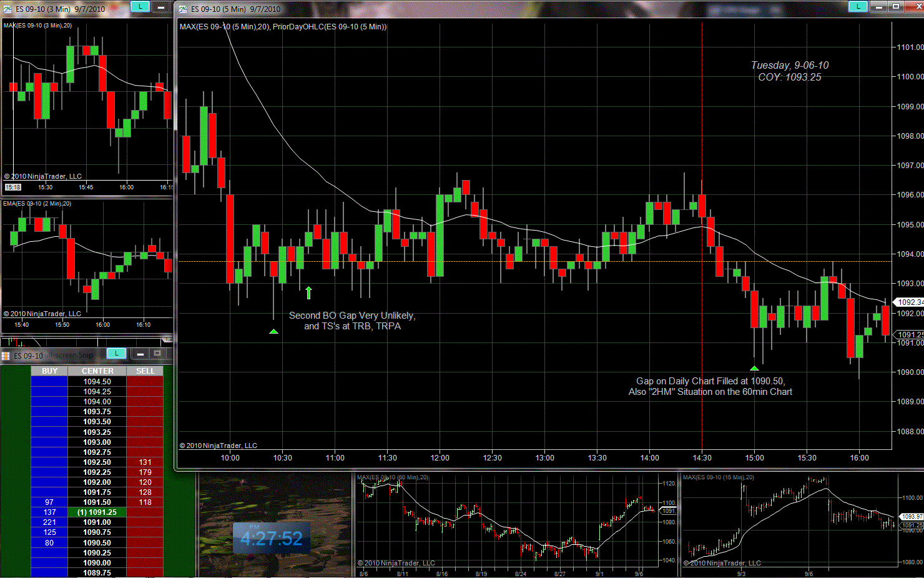Click the 1092.34 price marker on the price axis
Viewport: 924px width, 578px height.
pos(910,302)
